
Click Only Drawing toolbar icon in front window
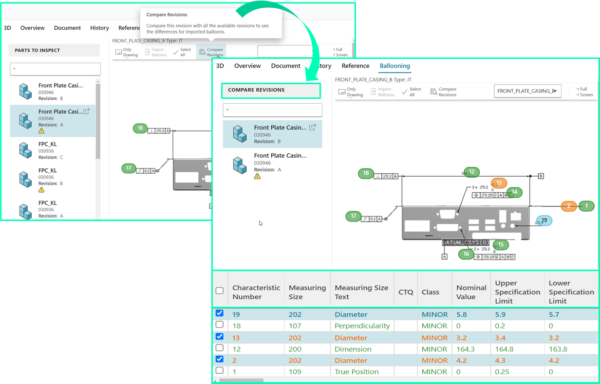pyautogui.click(x=342, y=92)
